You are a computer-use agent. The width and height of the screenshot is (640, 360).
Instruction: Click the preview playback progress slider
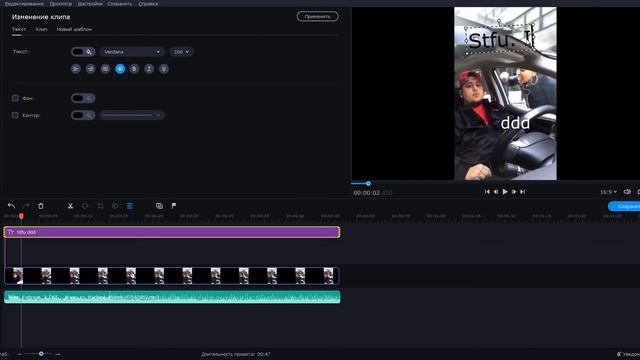368,184
